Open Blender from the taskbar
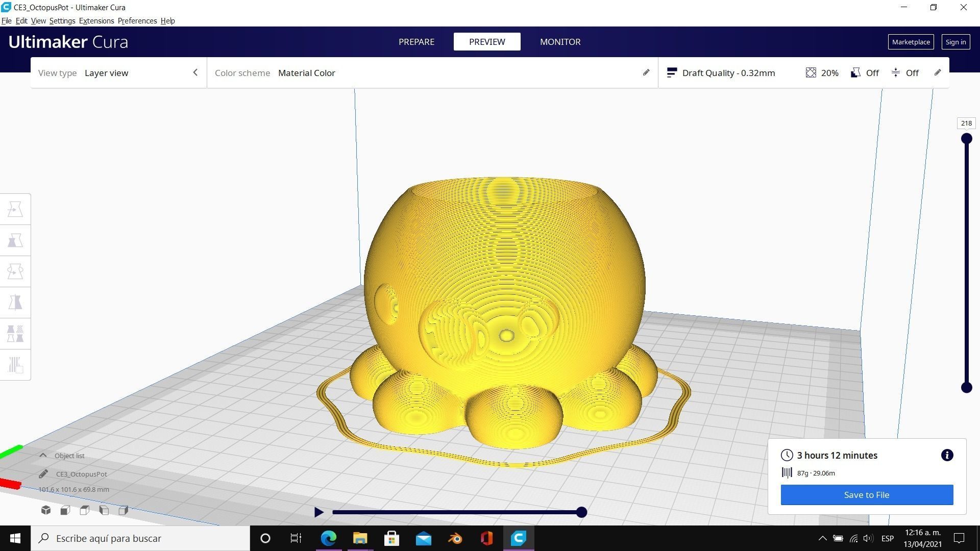Viewport: 980px width, 551px height. [x=455, y=538]
